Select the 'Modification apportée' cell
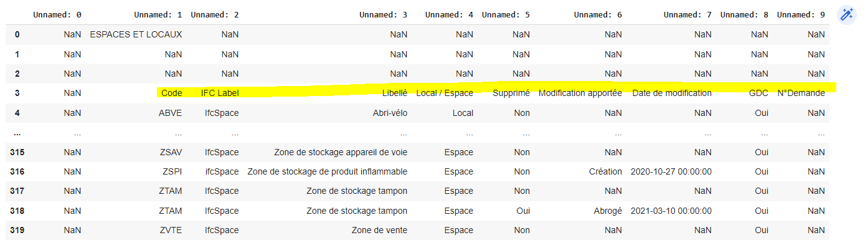Image resolution: width=868 pixels, height=240 pixels. click(580, 93)
